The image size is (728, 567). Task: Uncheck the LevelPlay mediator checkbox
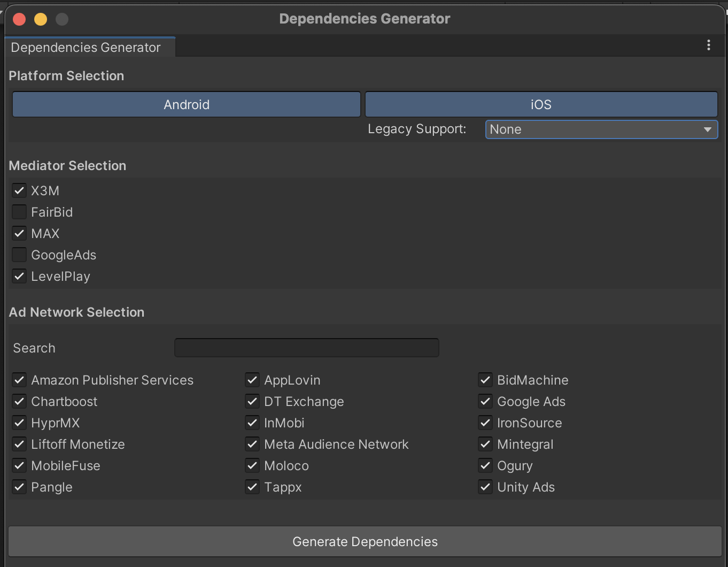(x=19, y=276)
